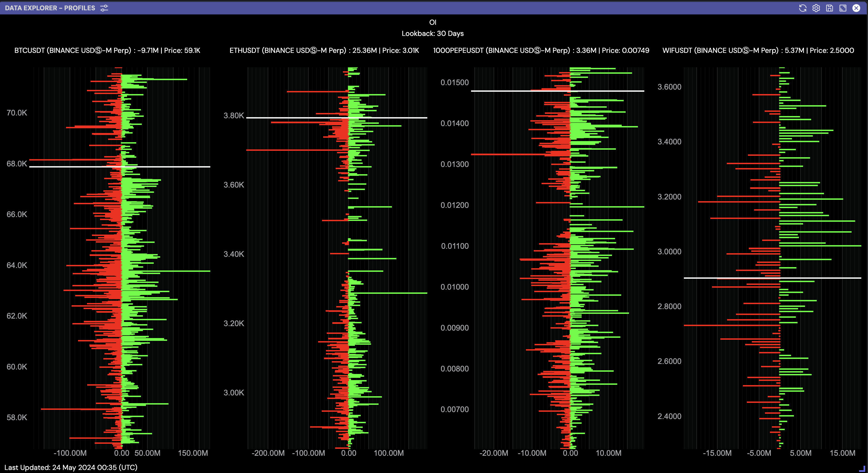Screen dimensions: 868x473
Task: Click the ETHUSDT chart title
Action: (324, 50)
